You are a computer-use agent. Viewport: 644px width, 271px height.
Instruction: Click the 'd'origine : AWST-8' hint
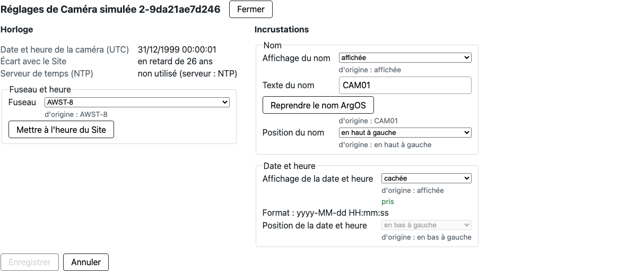coord(76,114)
